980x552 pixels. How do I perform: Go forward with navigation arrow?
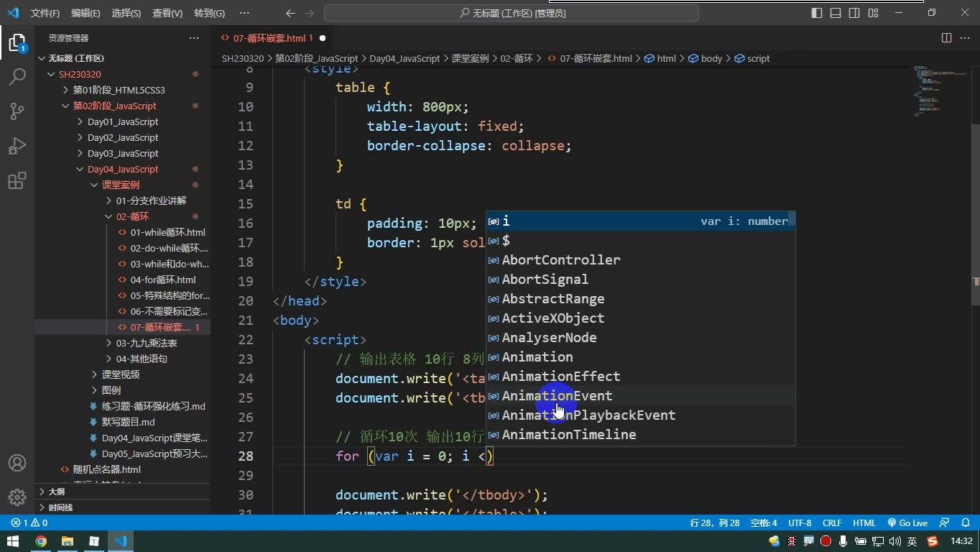point(310,13)
